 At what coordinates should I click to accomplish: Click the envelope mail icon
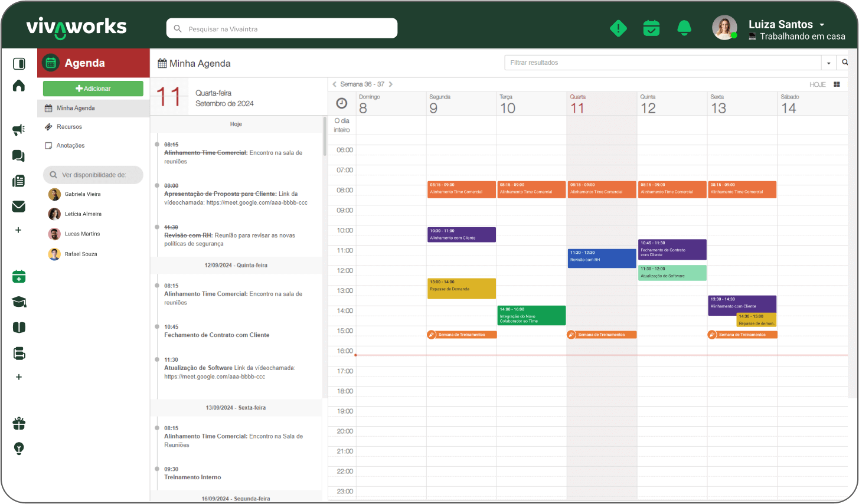(x=19, y=207)
